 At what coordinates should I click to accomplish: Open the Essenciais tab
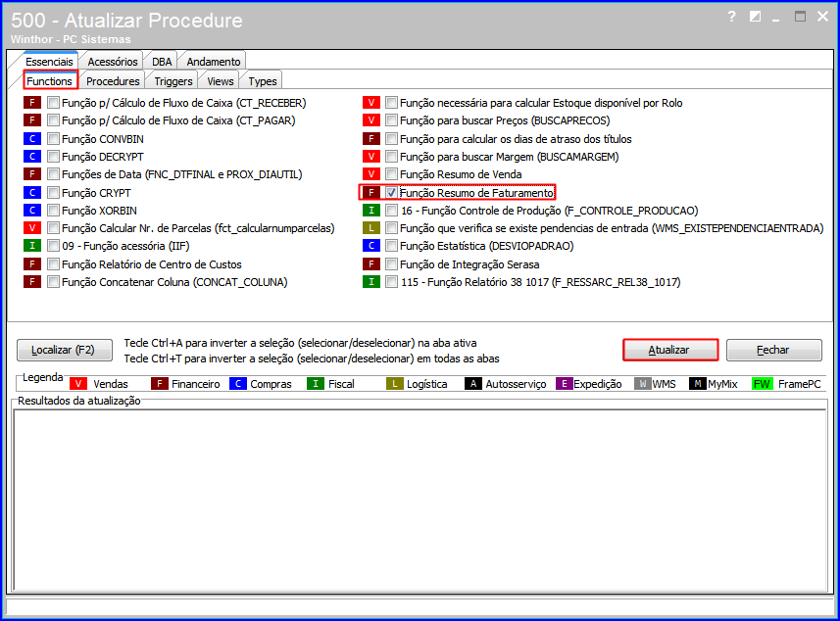(49, 61)
